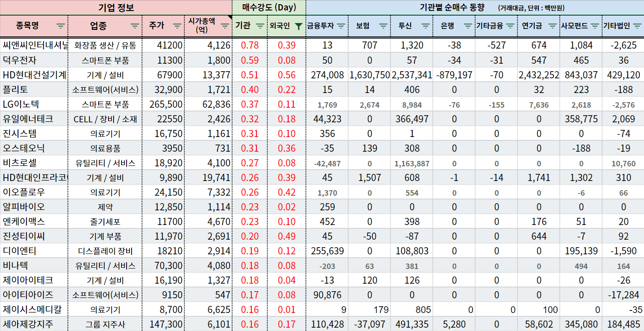The width and height of the screenshot is (644, 331).
Task: Open the 기타법인 column filter dropdown
Action: 637,26
